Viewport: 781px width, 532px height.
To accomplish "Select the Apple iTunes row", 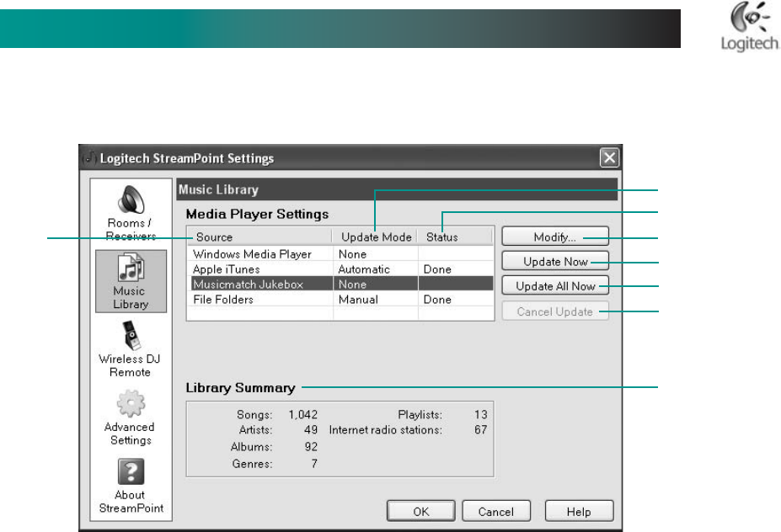I will pos(340,269).
